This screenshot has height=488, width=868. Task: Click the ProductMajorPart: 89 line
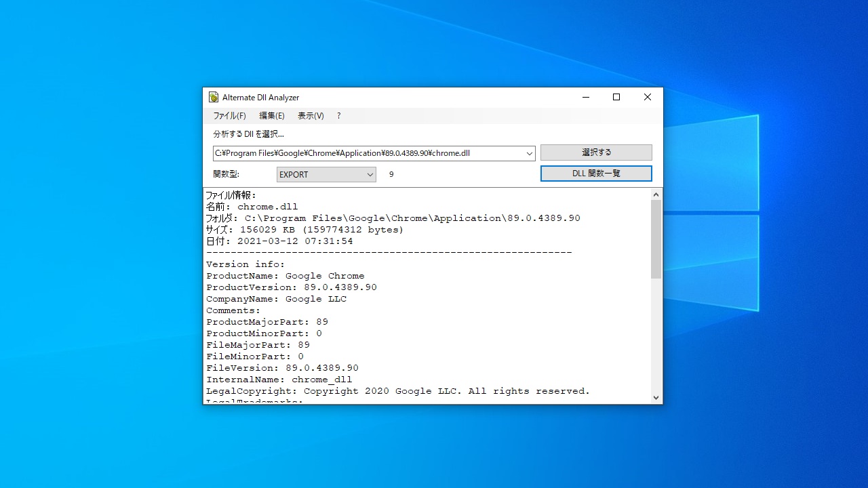267,322
